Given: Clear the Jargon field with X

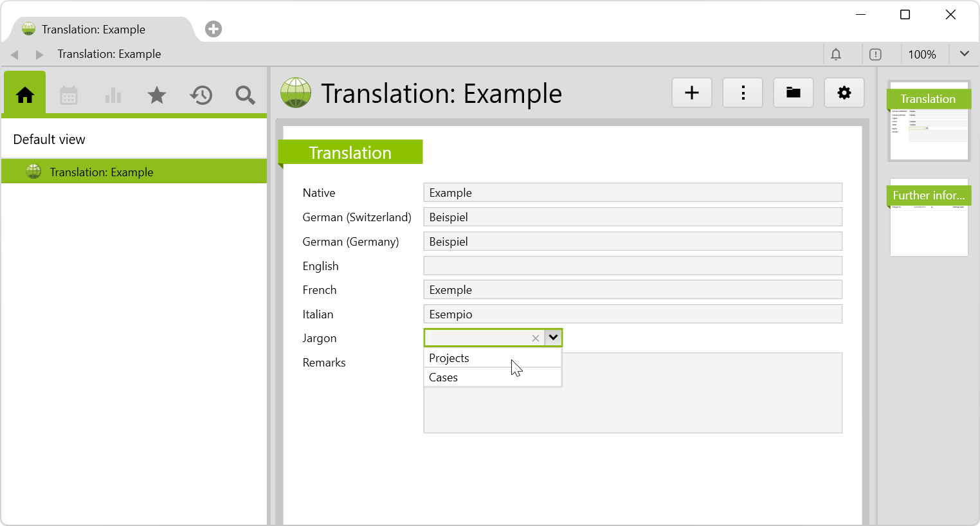Looking at the screenshot, I should 536,338.
